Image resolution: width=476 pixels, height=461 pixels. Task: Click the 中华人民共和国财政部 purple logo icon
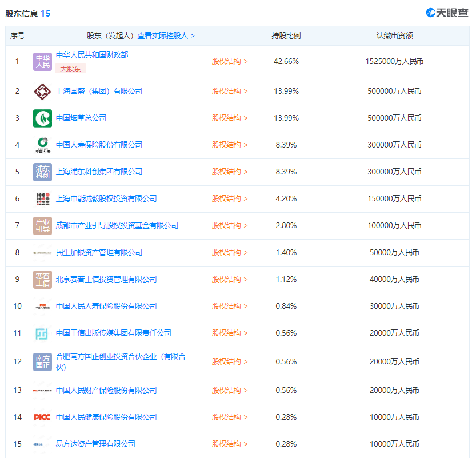coord(43,61)
